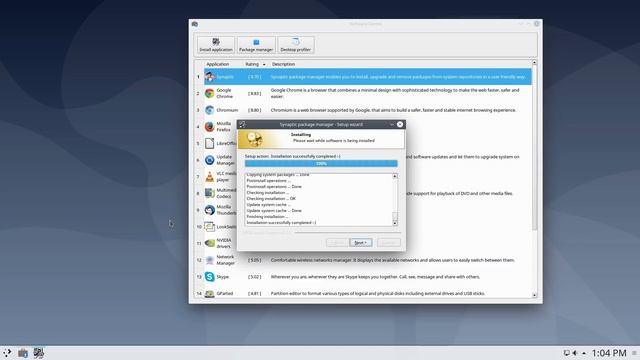Click the application list scroll down arrow
The image size is (640, 360).
point(534,295)
